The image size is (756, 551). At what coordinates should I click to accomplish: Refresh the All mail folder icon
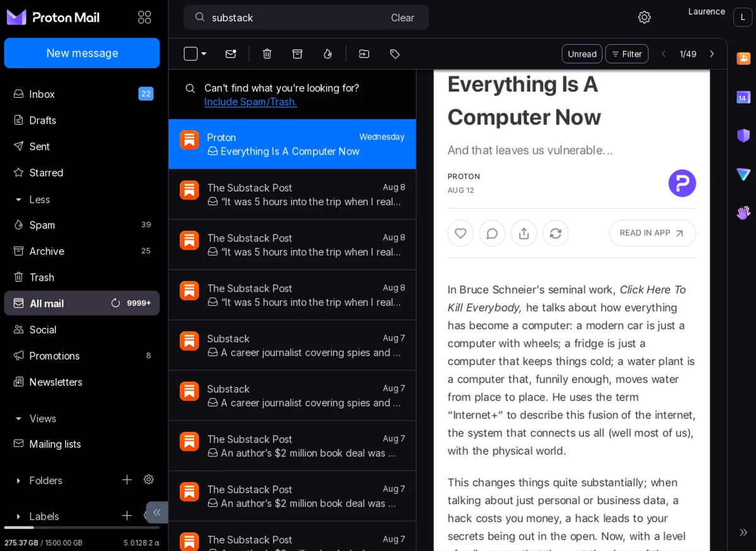[x=115, y=303]
